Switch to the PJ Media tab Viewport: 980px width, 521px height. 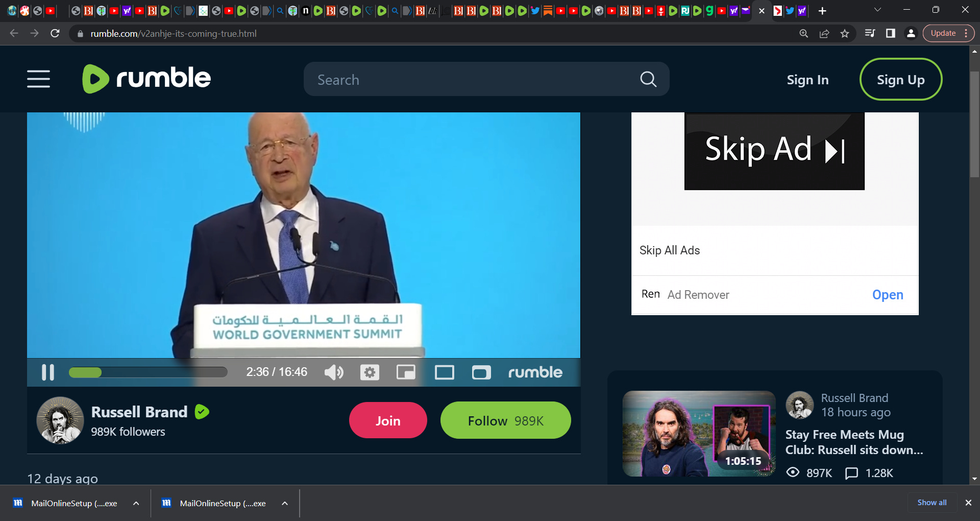point(685,11)
